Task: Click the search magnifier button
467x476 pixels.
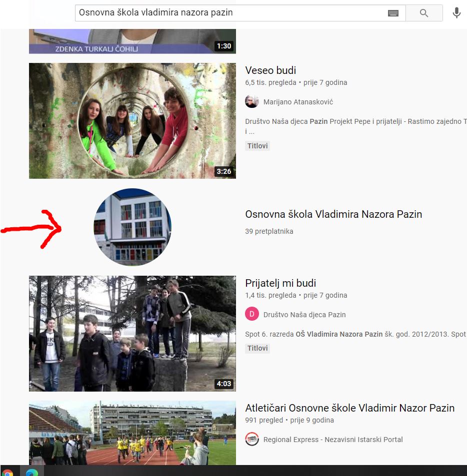Action: coord(424,13)
